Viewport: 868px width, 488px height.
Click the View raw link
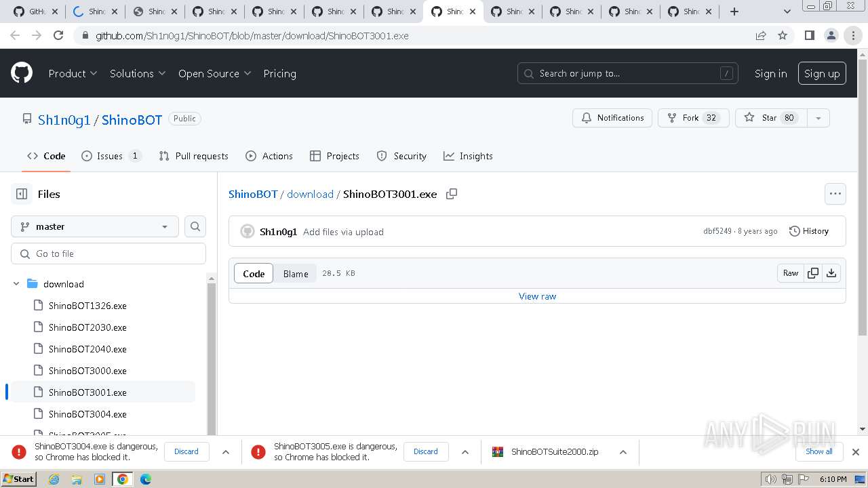(x=537, y=296)
